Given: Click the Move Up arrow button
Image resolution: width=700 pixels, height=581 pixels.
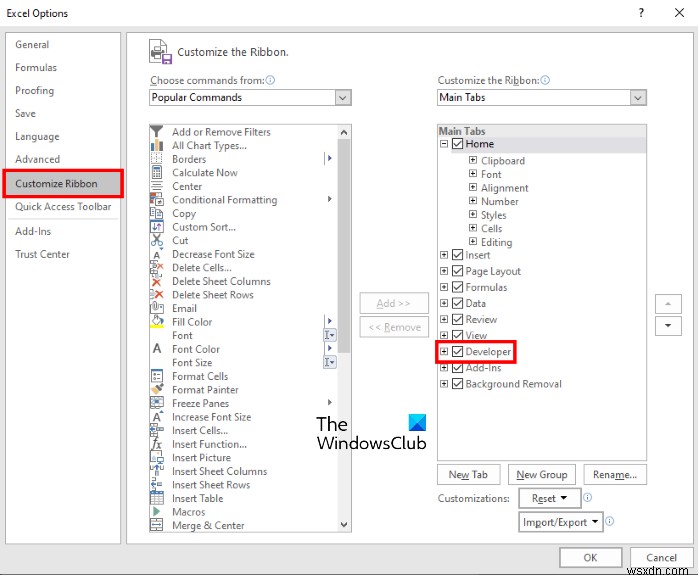Looking at the screenshot, I should pos(668,304).
